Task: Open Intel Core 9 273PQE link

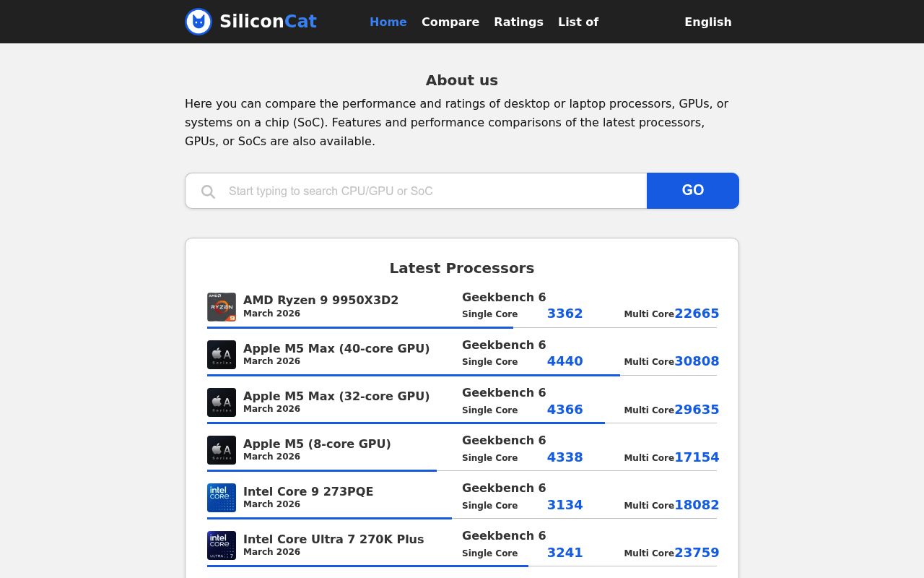Action: point(308,491)
